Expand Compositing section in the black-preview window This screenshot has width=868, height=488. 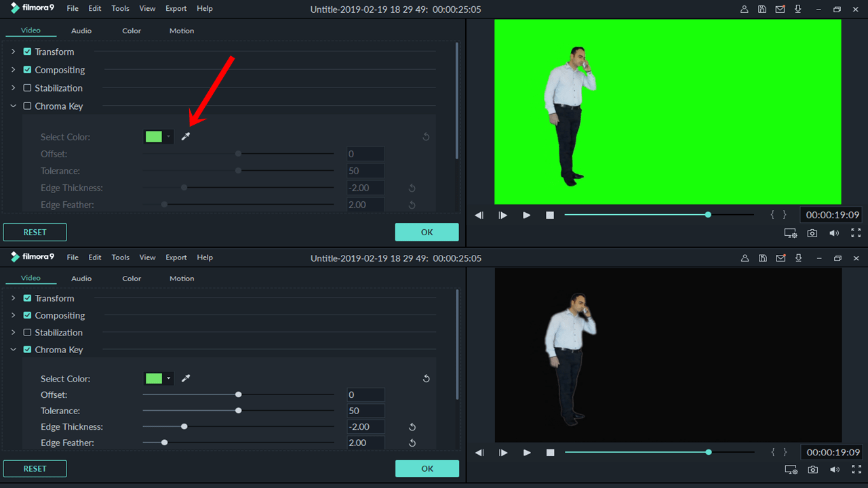click(x=13, y=315)
